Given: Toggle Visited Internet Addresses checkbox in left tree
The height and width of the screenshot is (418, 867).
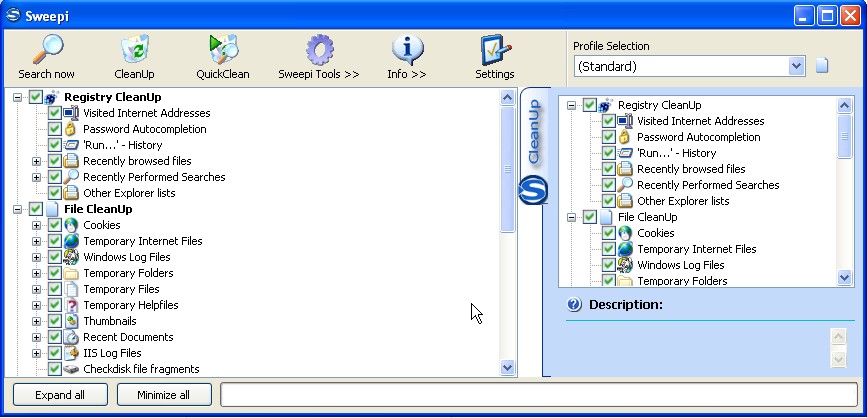Looking at the screenshot, I should pos(54,113).
